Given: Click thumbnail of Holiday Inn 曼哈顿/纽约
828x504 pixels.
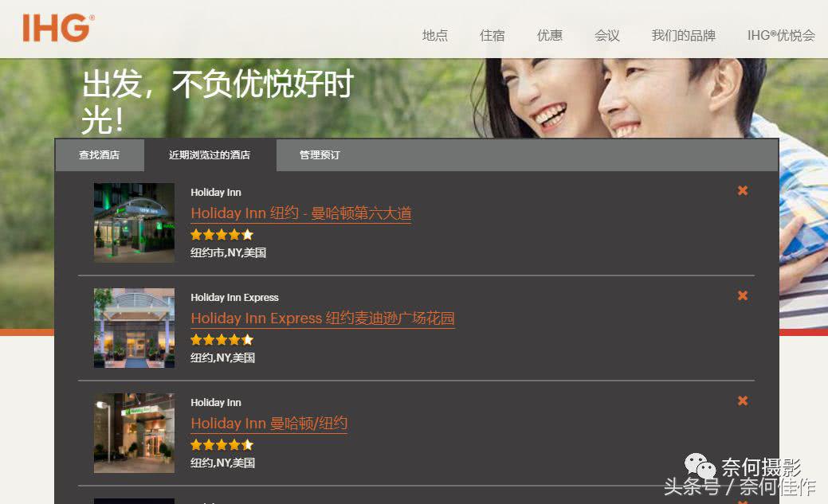Looking at the screenshot, I should point(134,433).
